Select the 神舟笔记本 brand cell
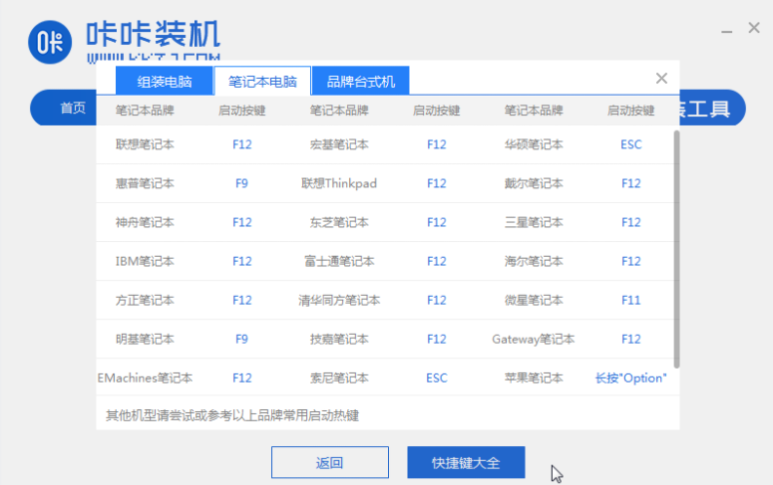 (145, 222)
